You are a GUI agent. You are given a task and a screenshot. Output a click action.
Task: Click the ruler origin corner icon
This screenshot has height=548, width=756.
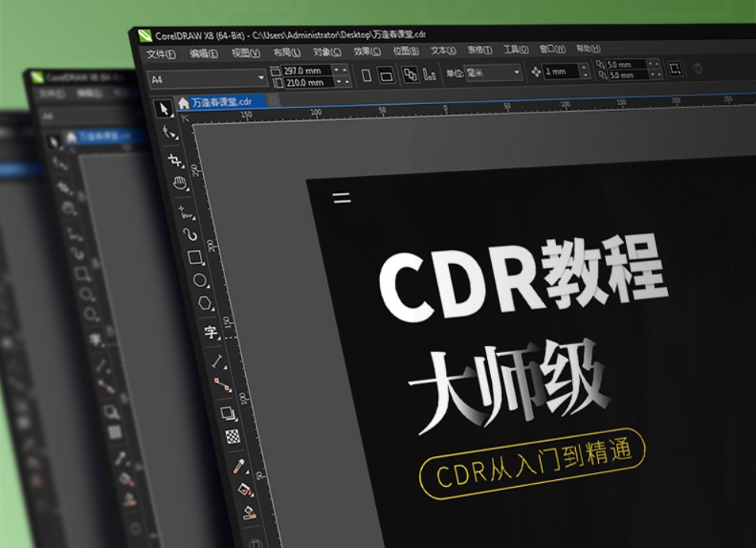point(185,117)
